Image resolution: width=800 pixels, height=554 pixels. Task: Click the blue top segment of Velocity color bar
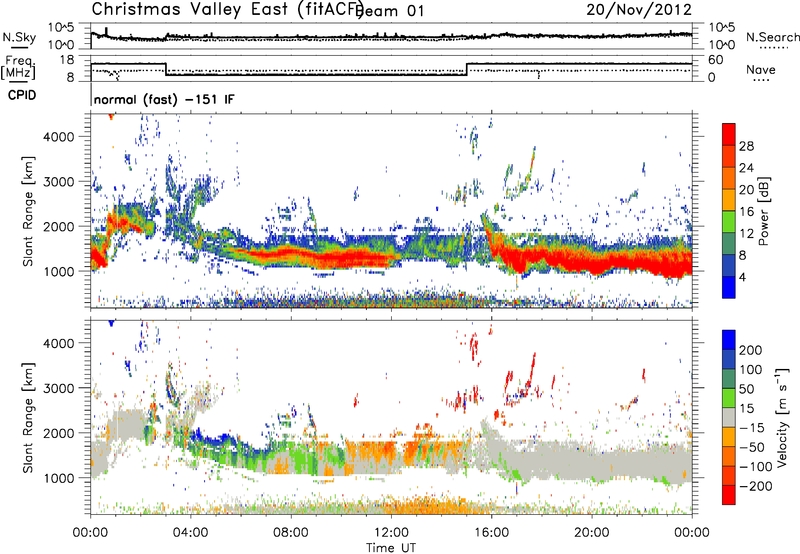pyautogui.click(x=729, y=340)
